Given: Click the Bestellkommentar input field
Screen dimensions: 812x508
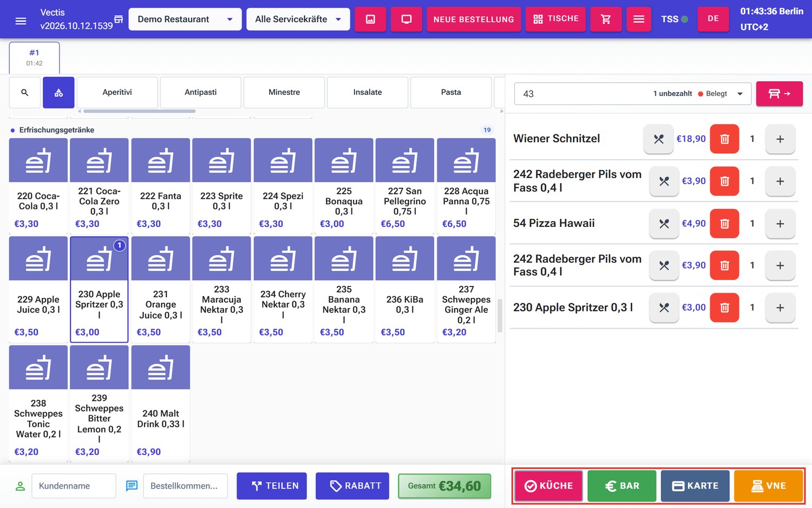Looking at the screenshot, I should (x=185, y=486).
